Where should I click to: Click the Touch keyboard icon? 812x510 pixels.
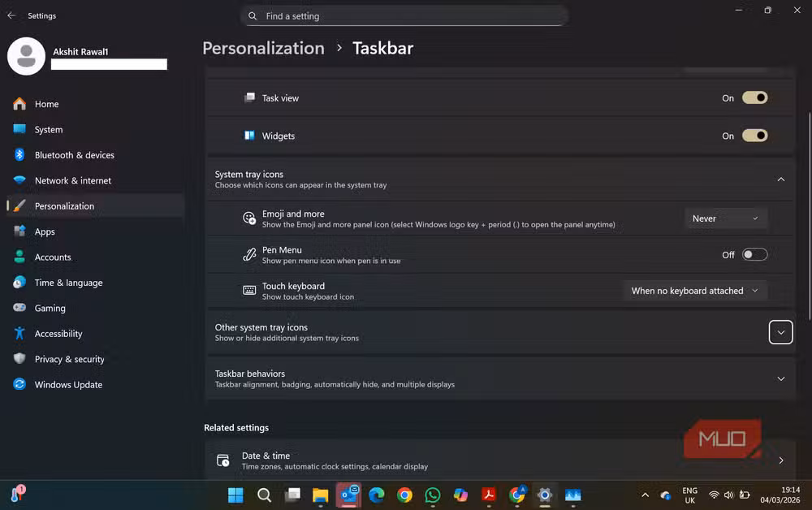249,291
